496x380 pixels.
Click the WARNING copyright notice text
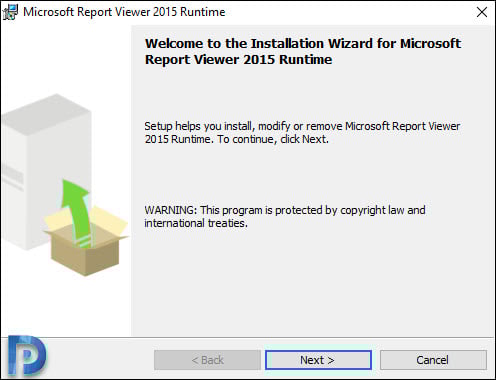coord(285,216)
